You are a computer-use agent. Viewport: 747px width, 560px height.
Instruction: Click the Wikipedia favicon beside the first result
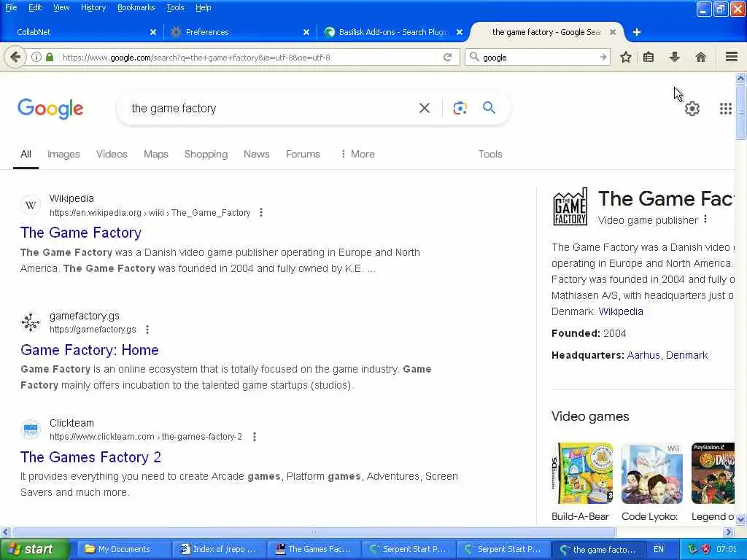coord(31,205)
